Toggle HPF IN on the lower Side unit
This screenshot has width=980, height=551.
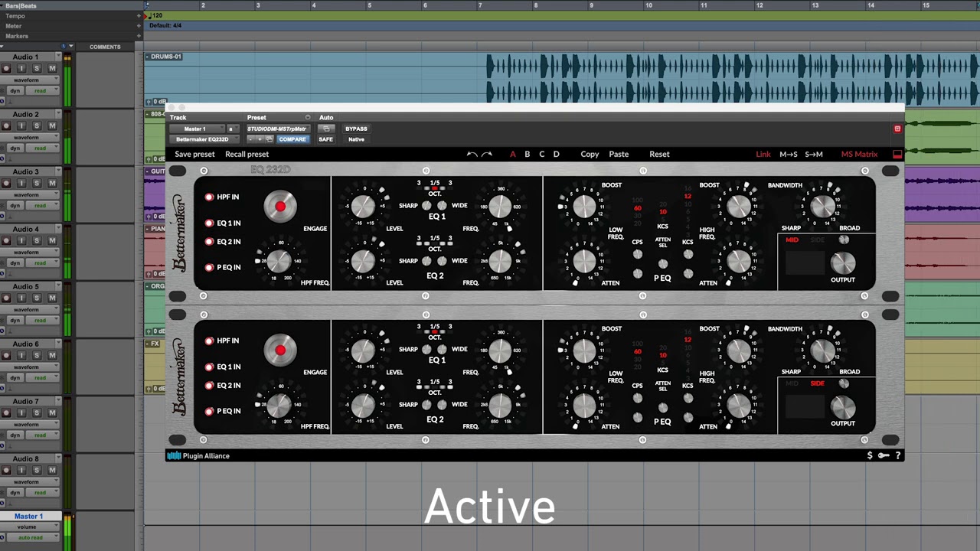coord(209,341)
